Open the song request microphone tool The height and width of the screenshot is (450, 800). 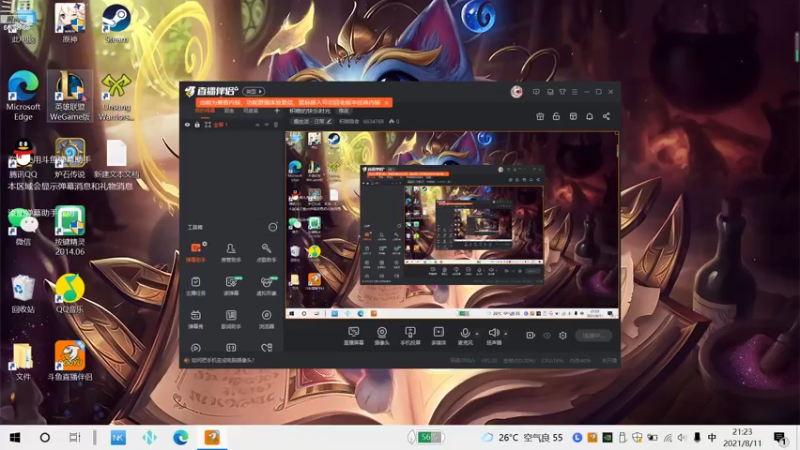(x=266, y=252)
